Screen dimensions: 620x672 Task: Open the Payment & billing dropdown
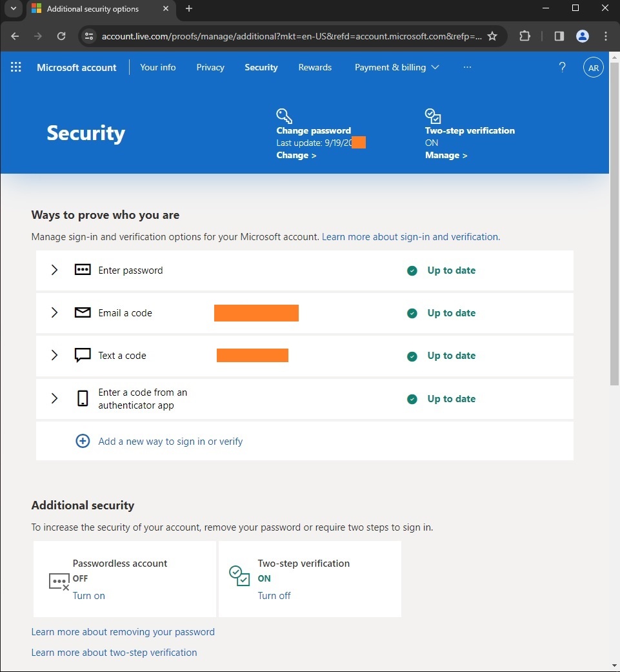pyautogui.click(x=397, y=67)
